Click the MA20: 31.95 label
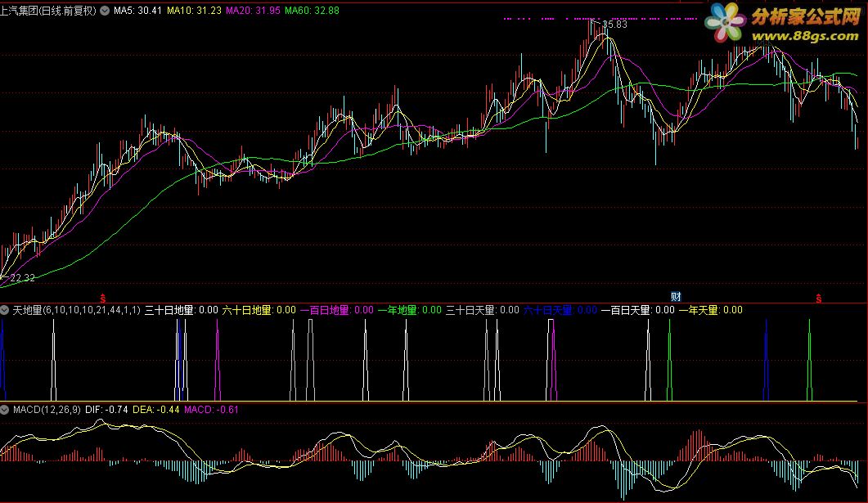Image resolution: width=868 pixels, height=503 pixels. pos(253,11)
